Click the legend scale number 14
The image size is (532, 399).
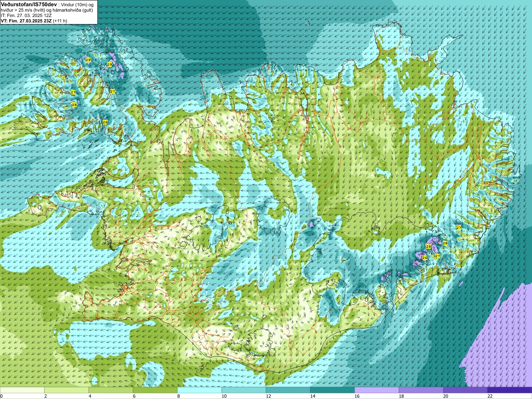click(313, 396)
